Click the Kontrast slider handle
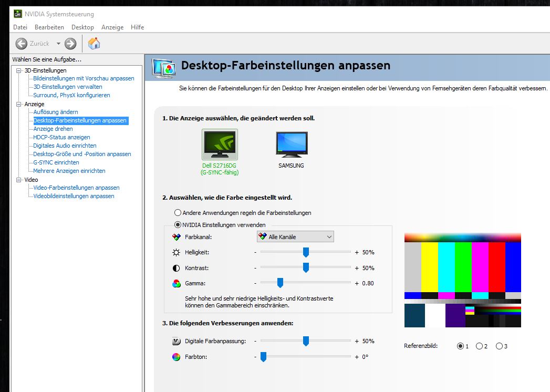The width and height of the screenshot is (550, 392). (306, 267)
